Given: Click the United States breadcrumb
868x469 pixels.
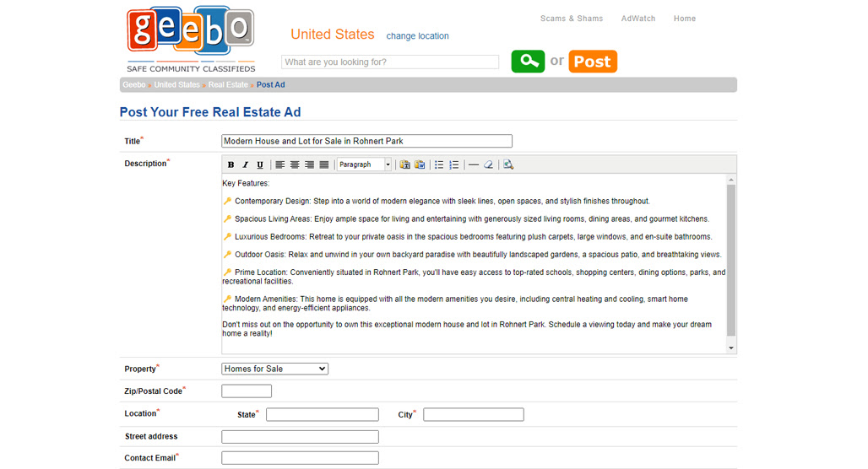Looking at the screenshot, I should [176, 84].
